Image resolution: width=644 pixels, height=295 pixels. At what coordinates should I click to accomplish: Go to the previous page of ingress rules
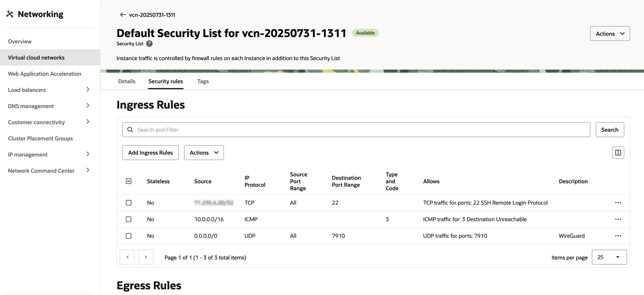tap(127, 257)
